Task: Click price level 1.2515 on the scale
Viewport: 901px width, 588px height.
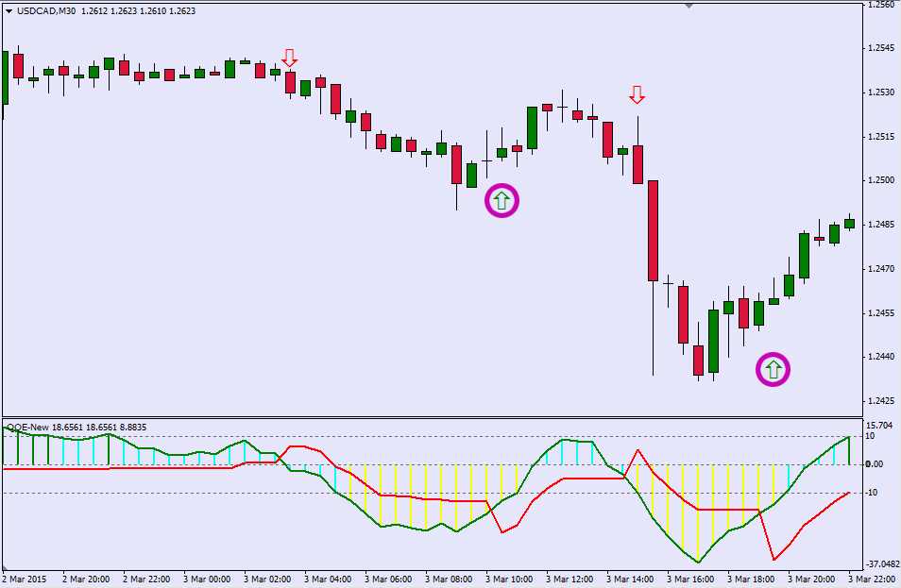Action: pyautogui.click(x=881, y=136)
